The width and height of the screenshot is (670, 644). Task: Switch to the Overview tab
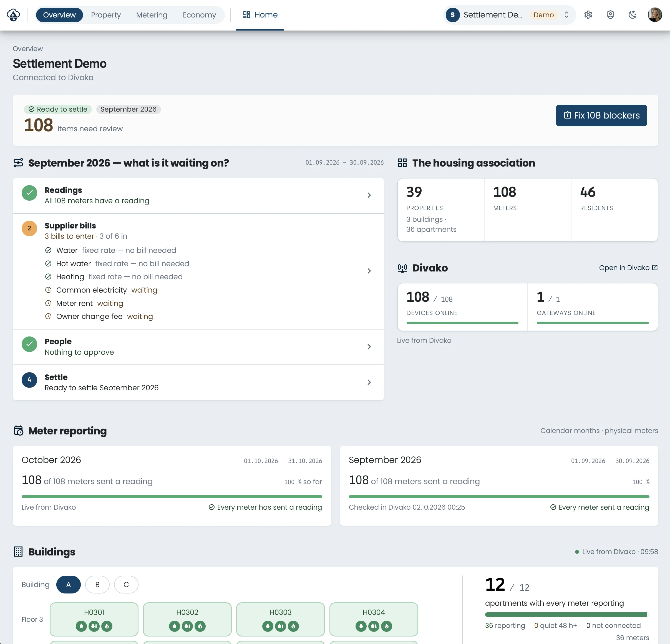point(59,15)
